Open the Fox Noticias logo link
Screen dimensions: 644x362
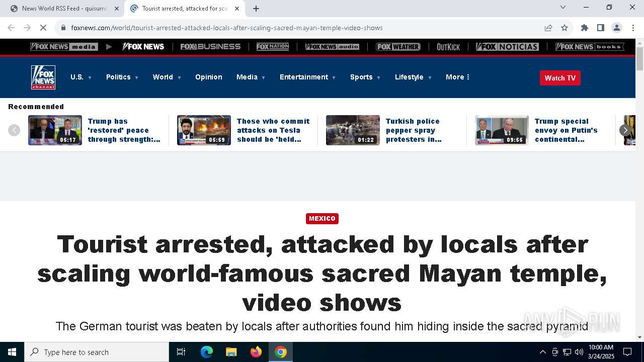507,47
